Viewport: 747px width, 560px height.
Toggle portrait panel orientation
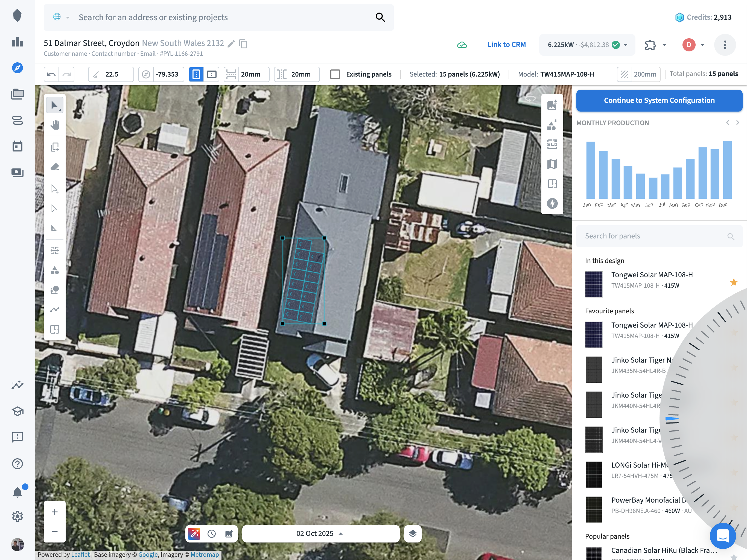[196, 74]
